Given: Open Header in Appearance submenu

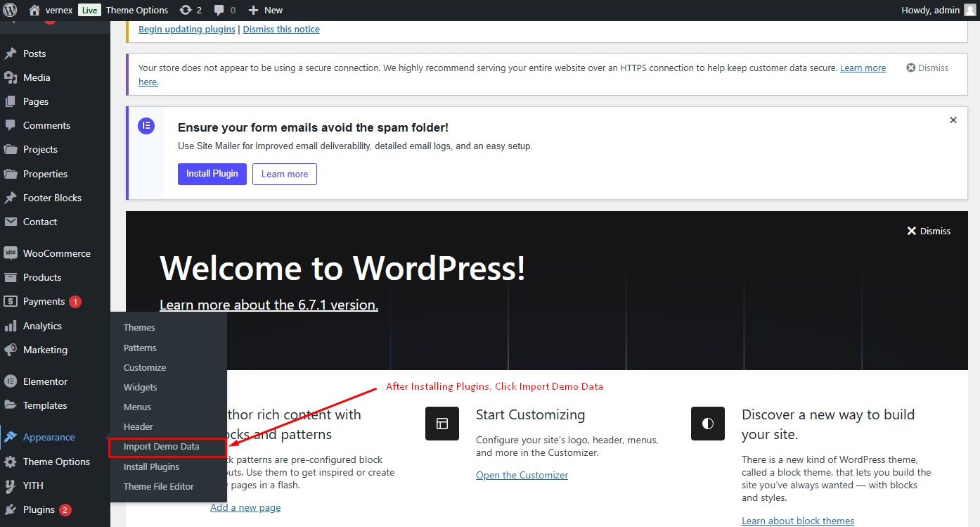Looking at the screenshot, I should (138, 426).
